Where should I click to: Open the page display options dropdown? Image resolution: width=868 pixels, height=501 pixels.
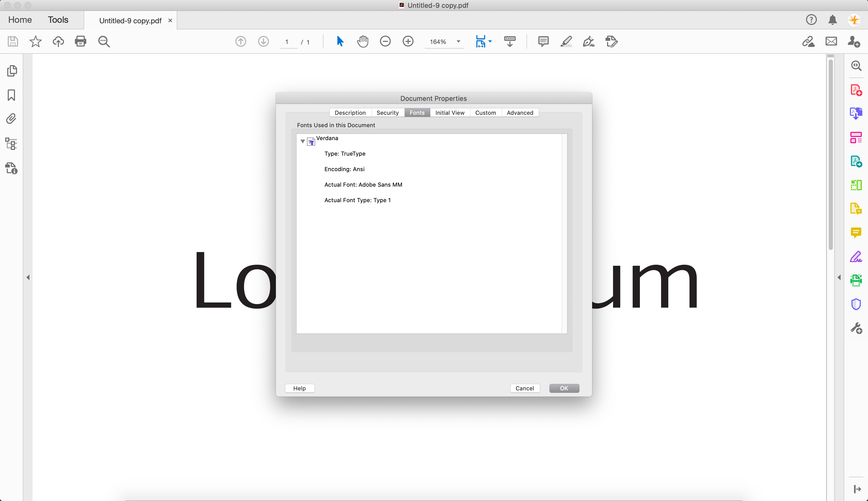483,41
